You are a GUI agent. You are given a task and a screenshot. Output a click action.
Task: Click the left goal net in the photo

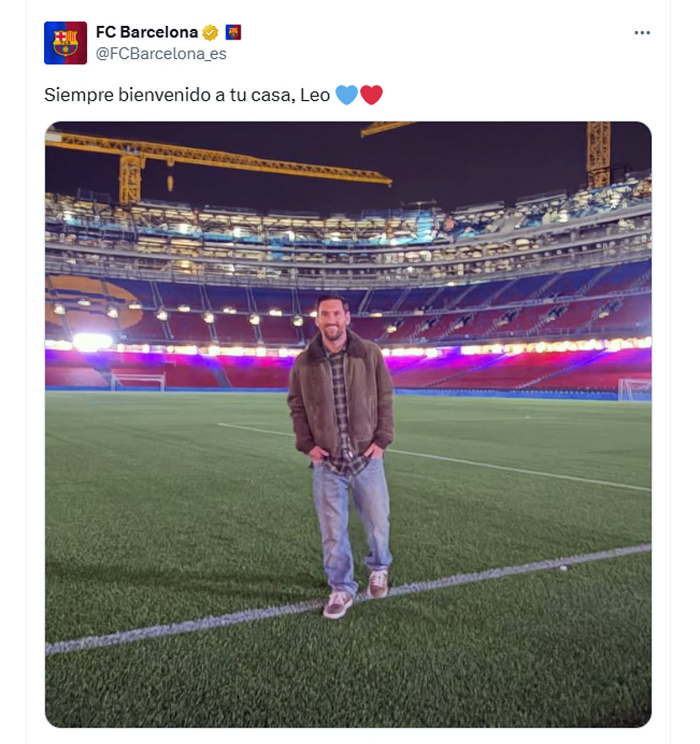tap(138, 382)
